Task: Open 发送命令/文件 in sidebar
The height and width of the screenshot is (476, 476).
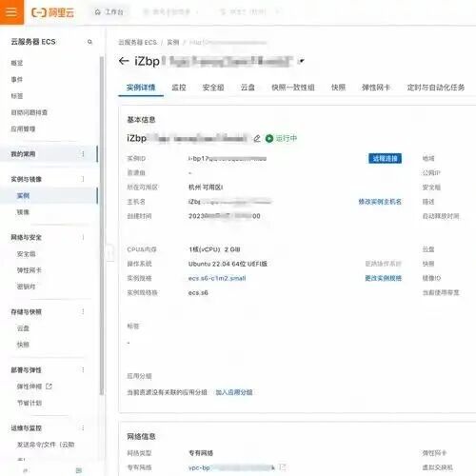Action: tap(46, 445)
